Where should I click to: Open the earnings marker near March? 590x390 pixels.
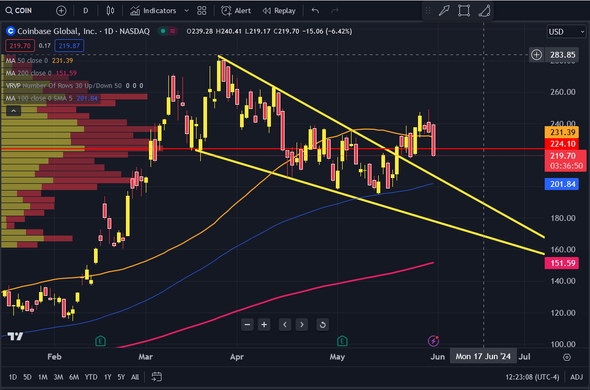[x=100, y=341]
